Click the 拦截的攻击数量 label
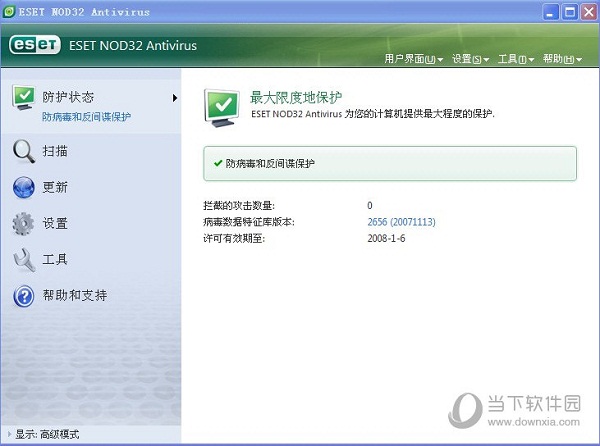The image size is (600, 446). pos(239,206)
